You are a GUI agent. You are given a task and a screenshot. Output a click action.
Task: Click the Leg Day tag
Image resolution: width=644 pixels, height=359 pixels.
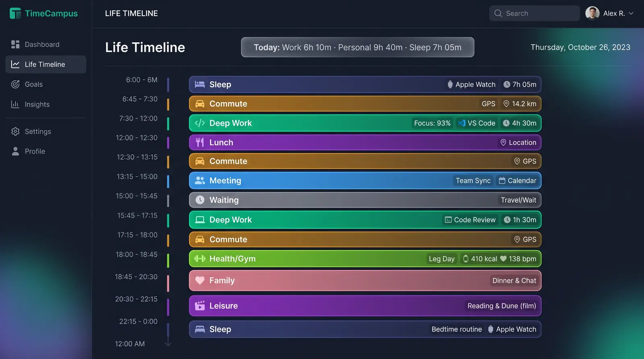point(442,258)
